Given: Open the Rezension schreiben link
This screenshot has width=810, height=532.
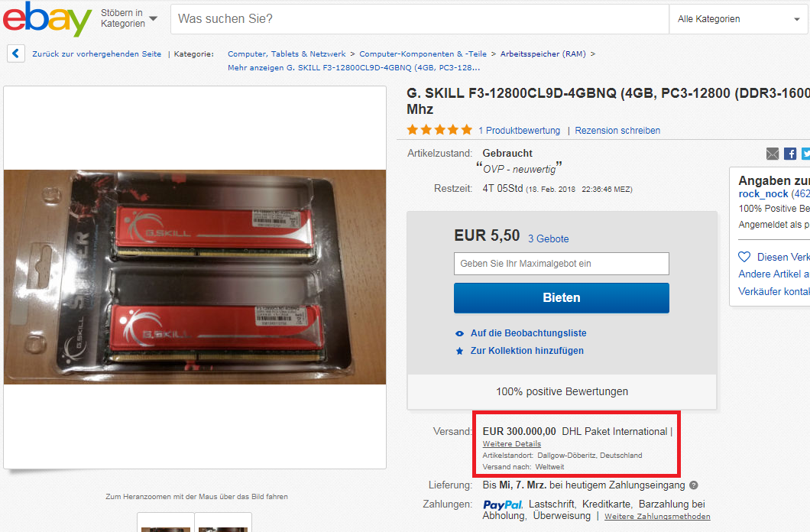Looking at the screenshot, I should (617, 130).
